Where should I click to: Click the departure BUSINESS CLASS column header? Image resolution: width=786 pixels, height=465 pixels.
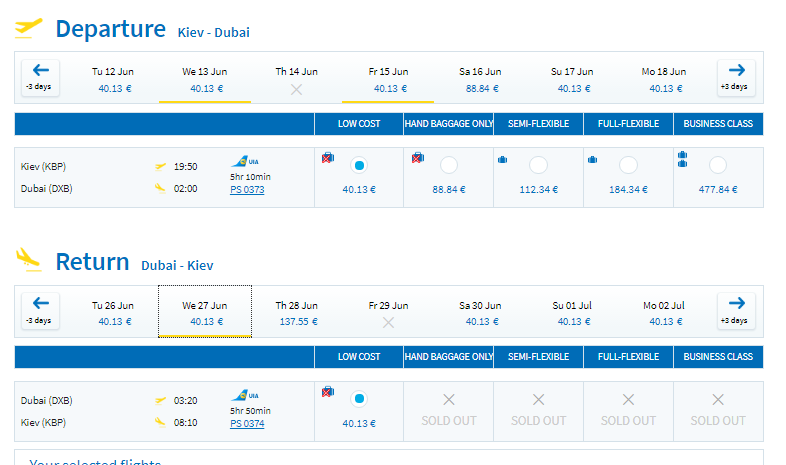[x=718, y=124]
